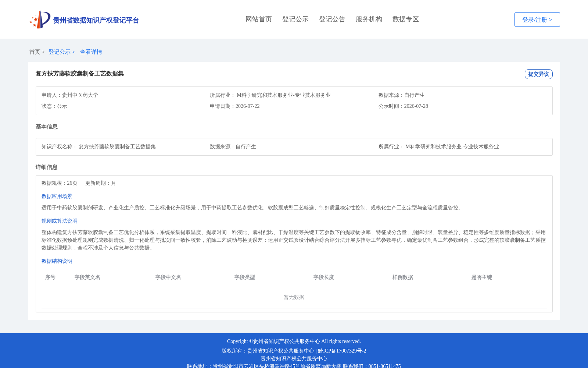Screen dimensions: 588x368
Task: Go to 网站首页 in the navigation
Action: tap(259, 19)
